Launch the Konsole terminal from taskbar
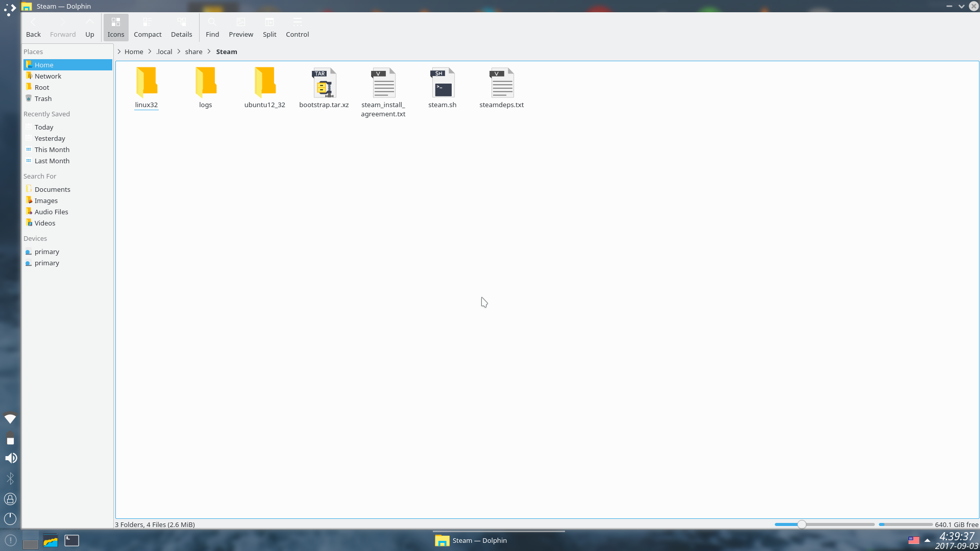980x551 pixels. pyautogui.click(x=71, y=540)
